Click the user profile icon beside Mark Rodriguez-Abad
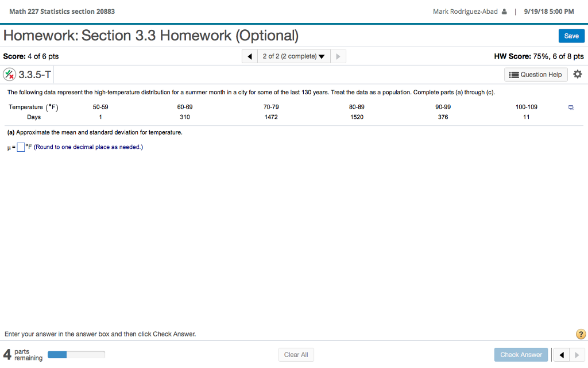The image size is (588, 368). pyautogui.click(x=503, y=11)
